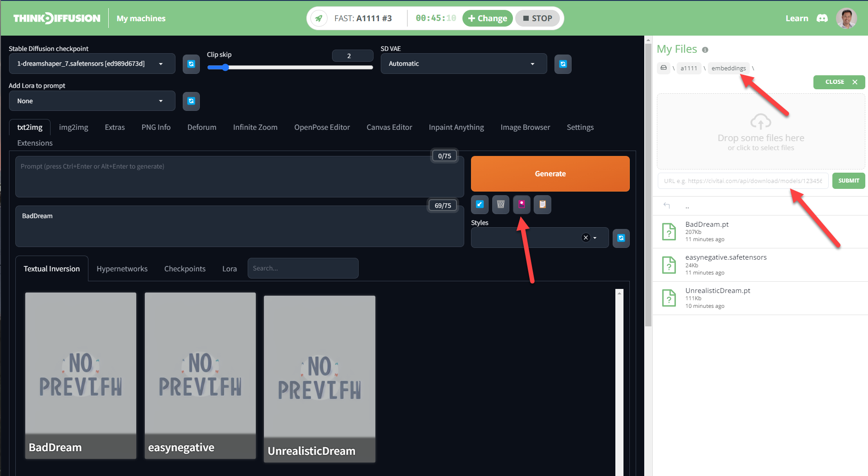Viewport: 868px width, 476px height.
Task: Open the Inpaint Anything tab
Action: [x=456, y=128]
